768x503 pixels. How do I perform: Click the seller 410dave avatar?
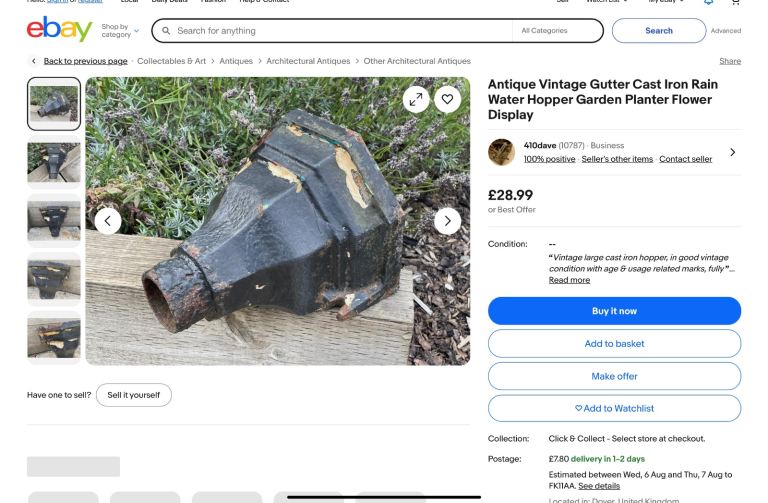(x=501, y=152)
